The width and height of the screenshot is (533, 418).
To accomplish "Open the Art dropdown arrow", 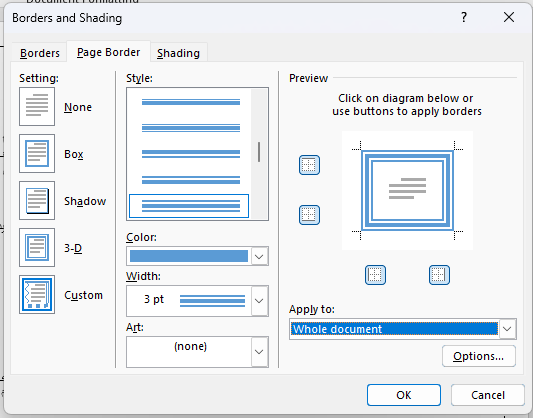I will [259, 352].
